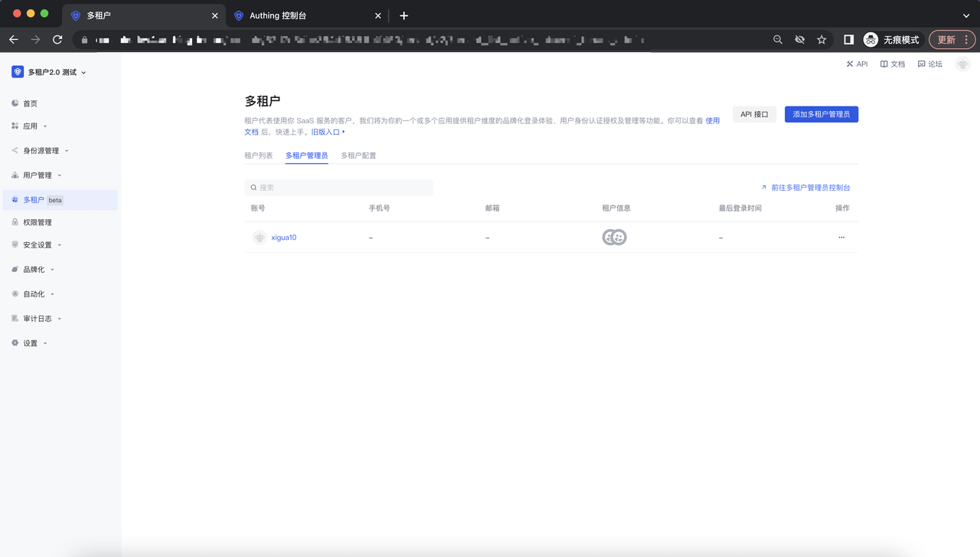This screenshot has width=980, height=557.
Task: Click the eye-slash tracking protection icon
Action: coord(799,39)
